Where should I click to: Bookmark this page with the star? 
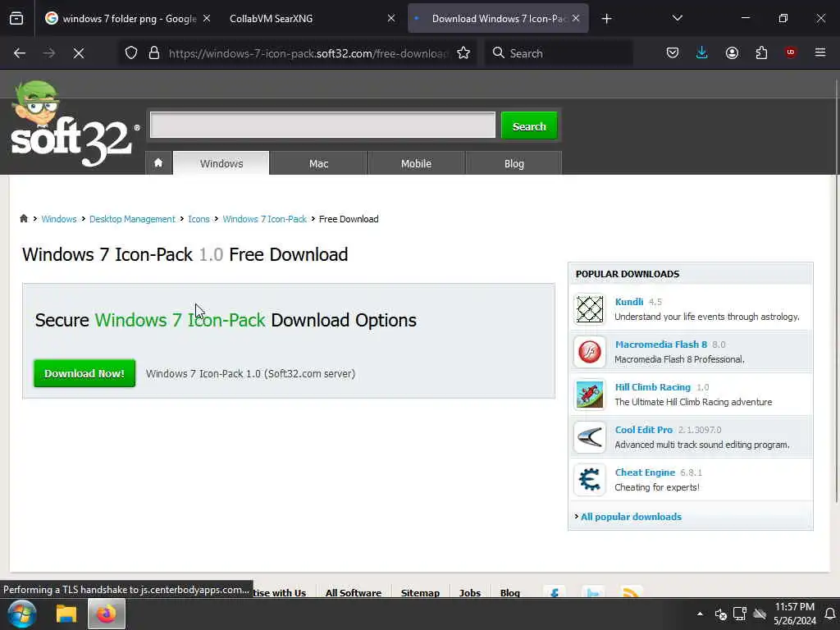coord(463,53)
